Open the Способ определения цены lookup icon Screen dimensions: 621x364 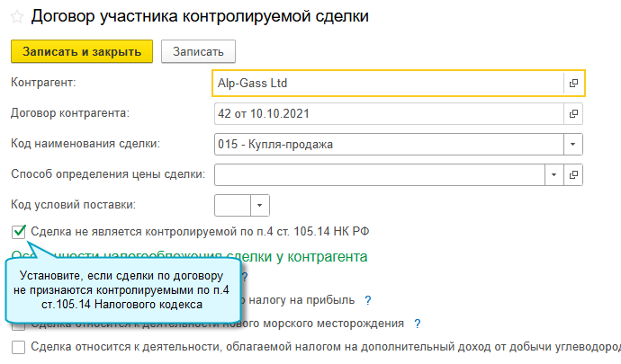click(x=572, y=174)
